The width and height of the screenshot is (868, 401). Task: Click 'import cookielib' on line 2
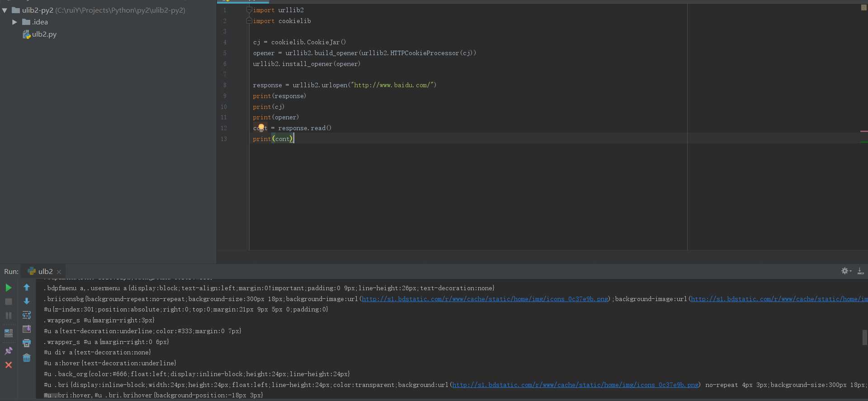point(282,21)
